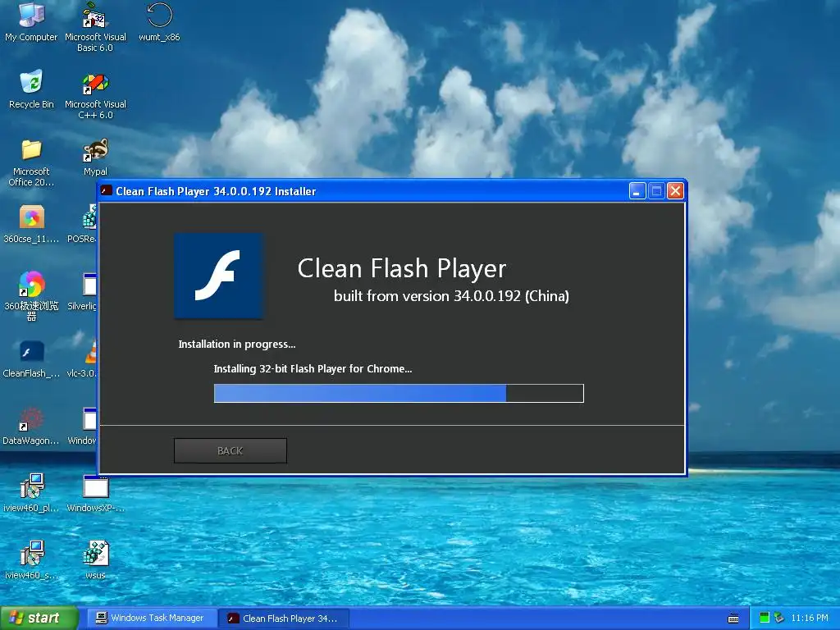Select the CleanFlash_ desktop file icon
840x630 pixels.
[31, 359]
